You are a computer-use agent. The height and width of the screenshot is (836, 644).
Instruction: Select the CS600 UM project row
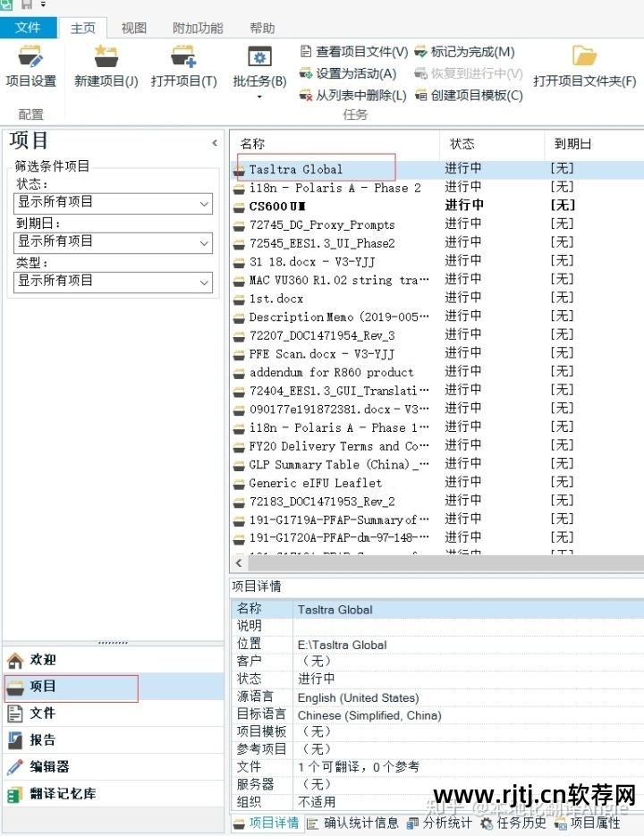click(277, 206)
